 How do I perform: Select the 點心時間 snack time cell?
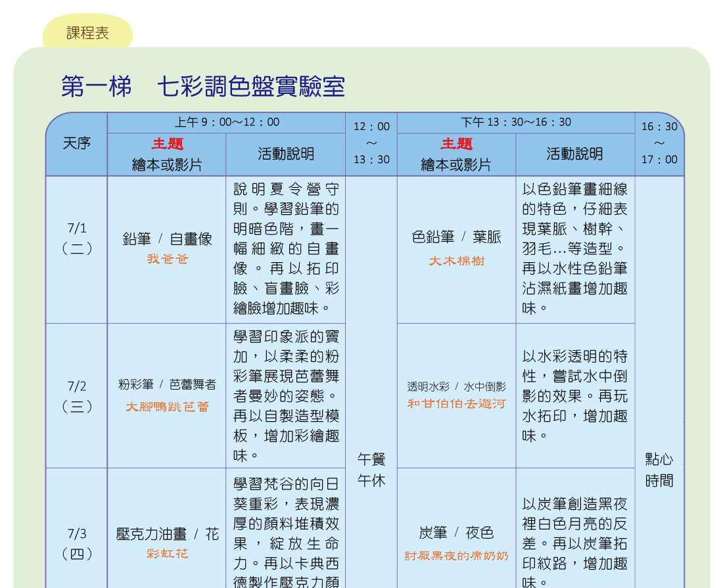pyautogui.click(x=659, y=470)
